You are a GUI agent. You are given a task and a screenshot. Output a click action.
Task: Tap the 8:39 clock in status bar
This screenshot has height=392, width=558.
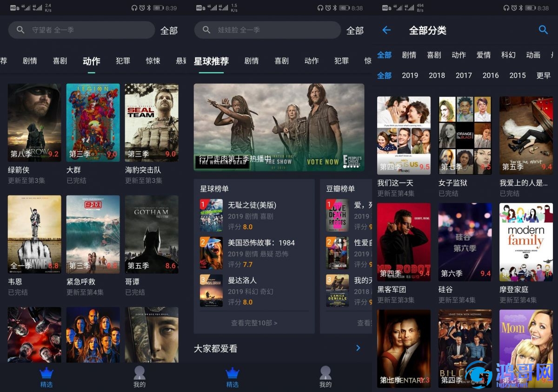coord(171,8)
